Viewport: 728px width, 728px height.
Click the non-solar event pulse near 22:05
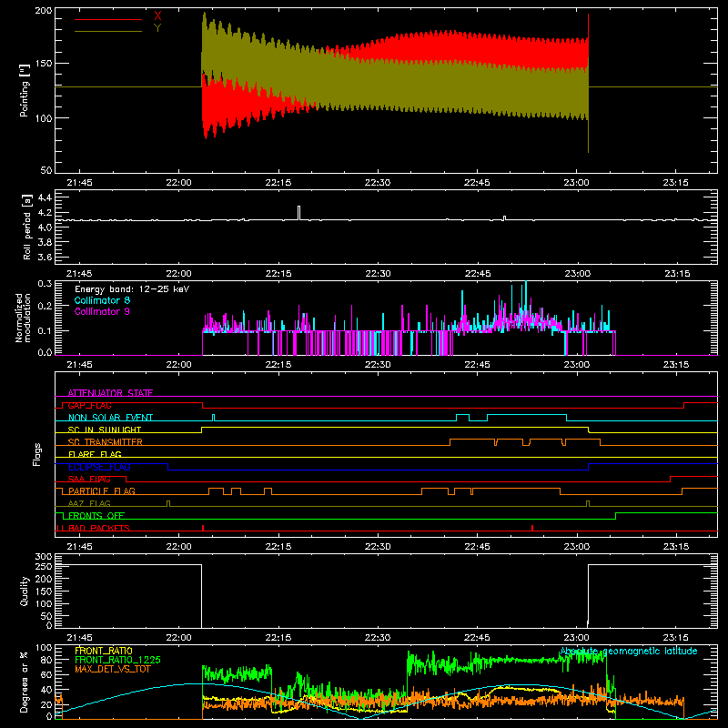point(213,418)
